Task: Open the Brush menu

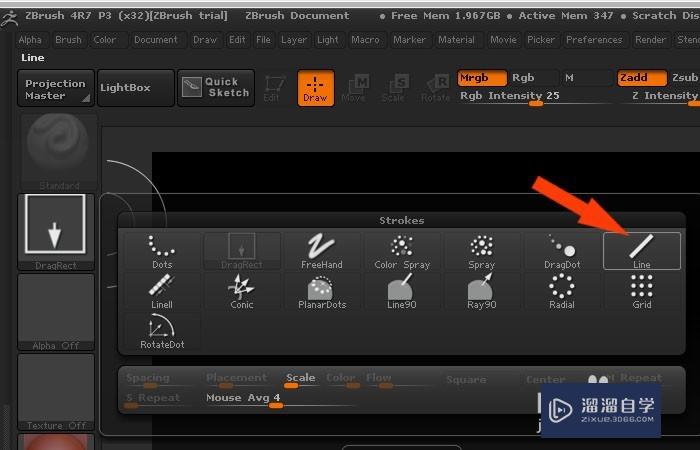Action: tap(68, 40)
